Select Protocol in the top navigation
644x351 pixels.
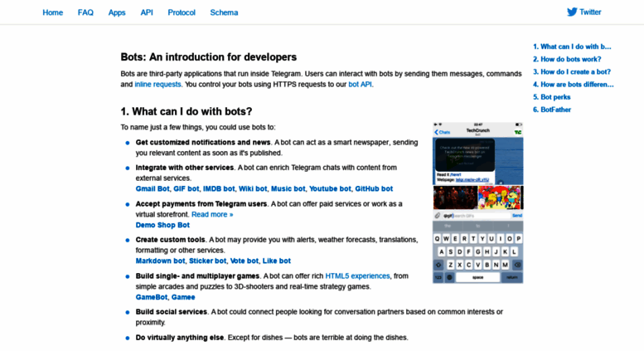point(182,12)
